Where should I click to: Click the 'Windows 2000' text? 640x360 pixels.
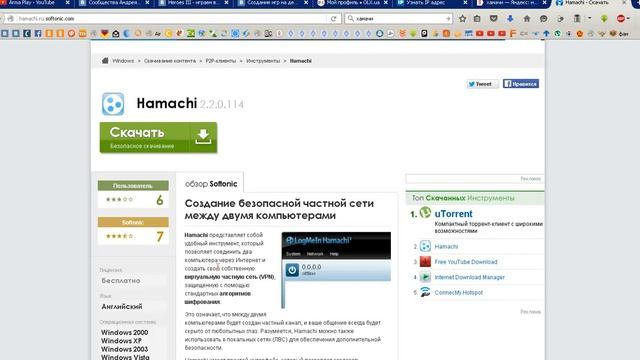[124, 332]
